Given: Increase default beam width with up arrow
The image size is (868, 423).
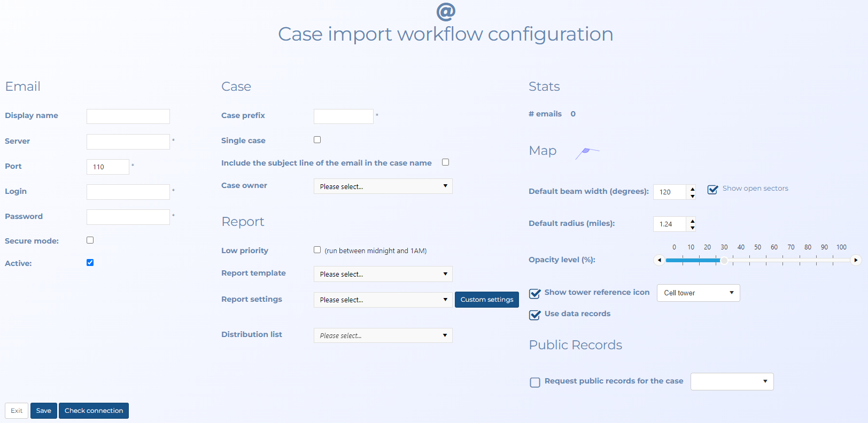Looking at the screenshot, I should [x=693, y=189].
